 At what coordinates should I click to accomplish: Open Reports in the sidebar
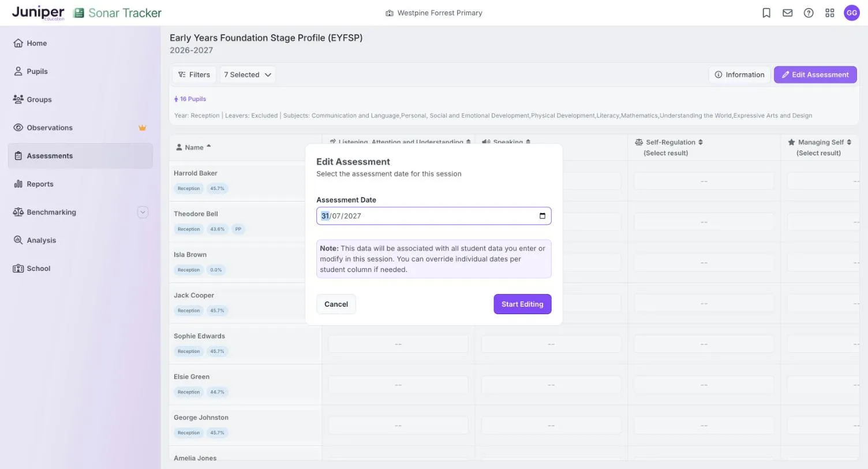point(80,184)
